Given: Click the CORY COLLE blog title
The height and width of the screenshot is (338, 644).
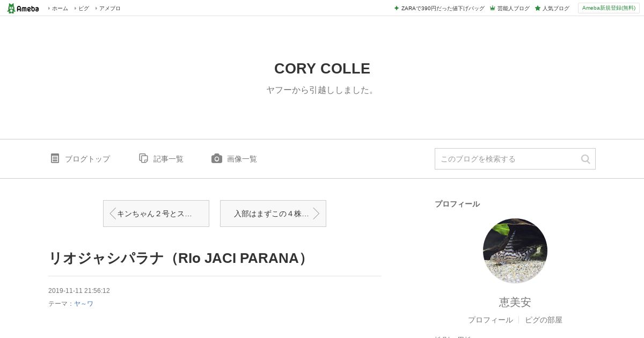Looking at the screenshot, I should (322, 69).
